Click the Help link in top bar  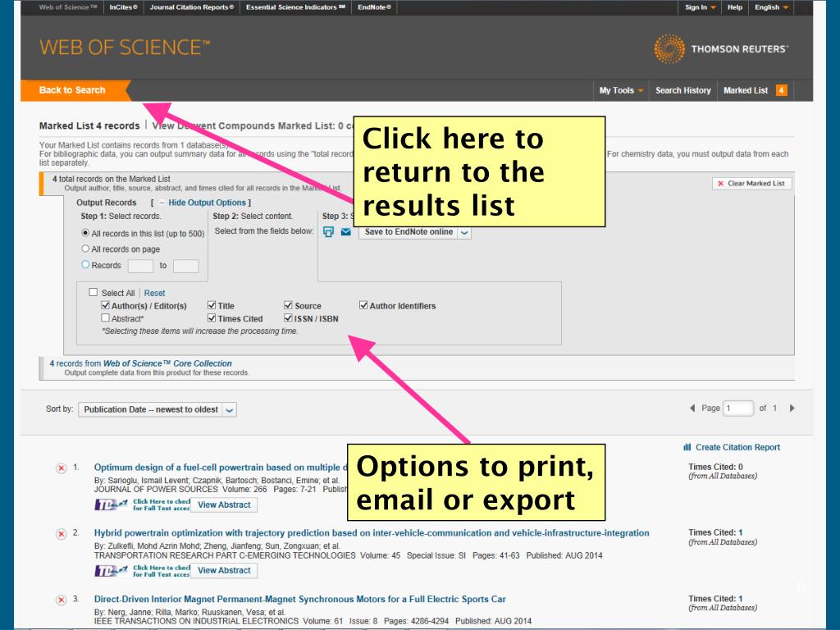734,7
